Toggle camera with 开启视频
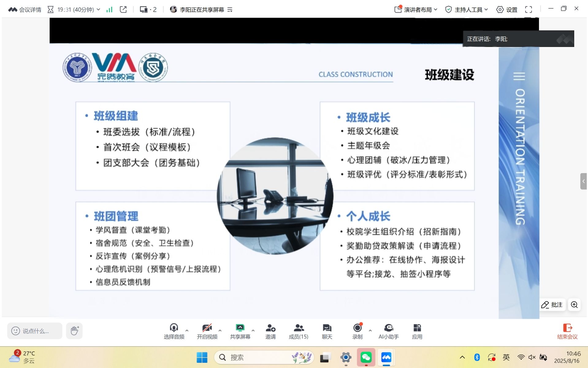 point(207,331)
